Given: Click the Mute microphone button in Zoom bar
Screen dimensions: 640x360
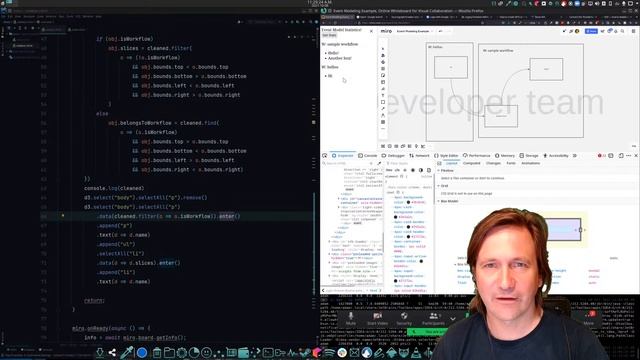Looking at the screenshot, I should 351,319.
